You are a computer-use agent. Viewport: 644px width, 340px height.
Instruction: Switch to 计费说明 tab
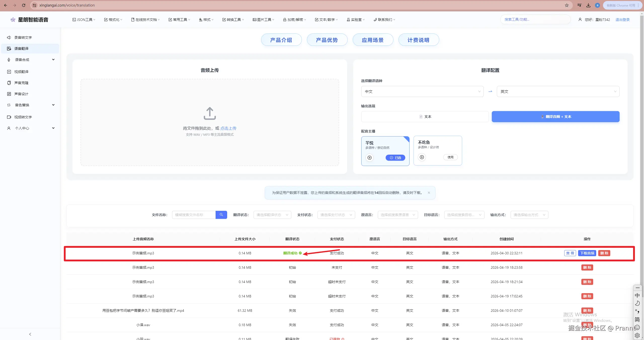tap(419, 40)
